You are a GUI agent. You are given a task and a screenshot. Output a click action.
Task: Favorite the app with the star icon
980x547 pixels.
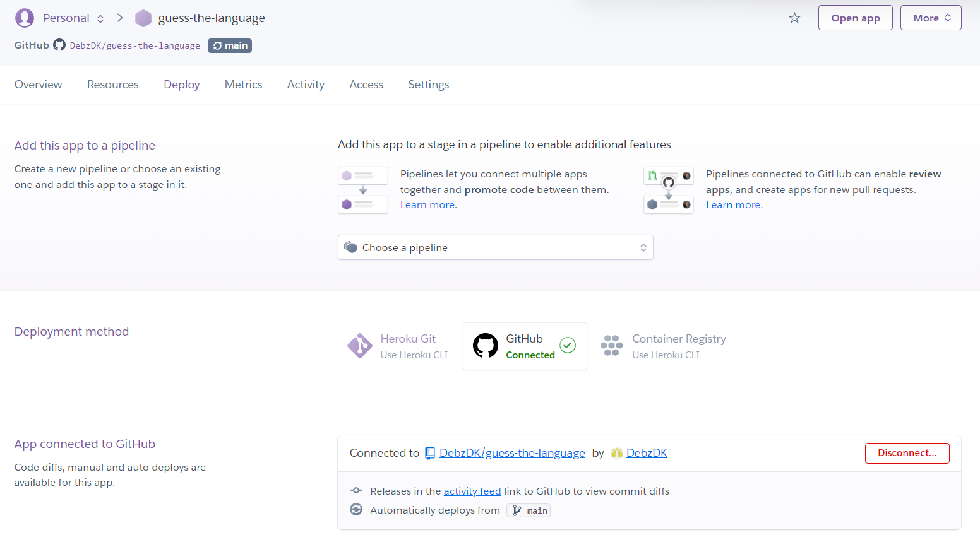[x=794, y=18]
